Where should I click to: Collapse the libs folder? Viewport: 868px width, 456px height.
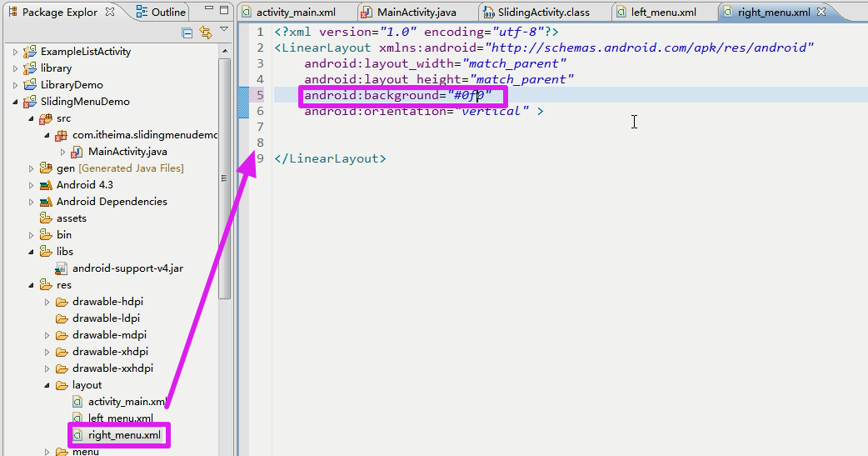click(31, 252)
